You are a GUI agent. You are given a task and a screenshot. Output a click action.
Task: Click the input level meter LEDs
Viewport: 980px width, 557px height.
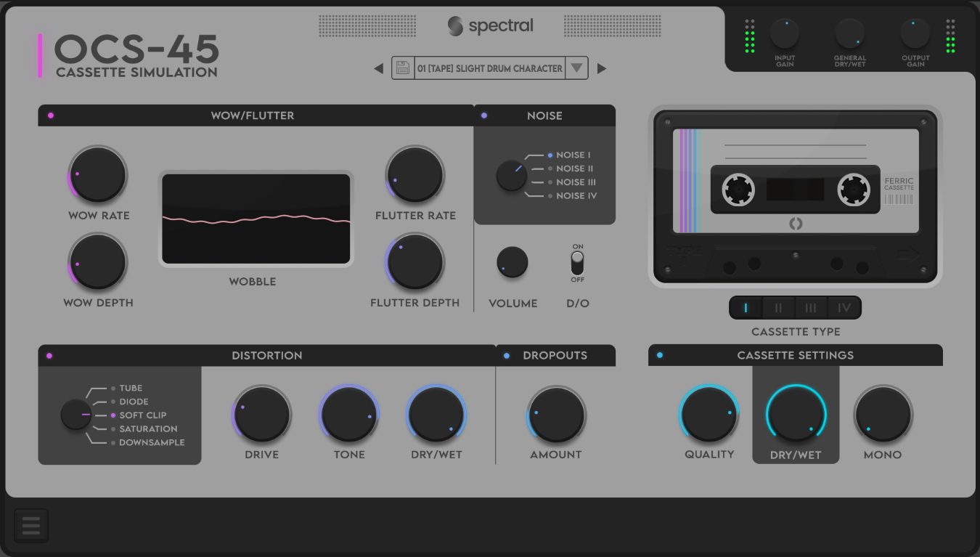[x=750, y=36]
